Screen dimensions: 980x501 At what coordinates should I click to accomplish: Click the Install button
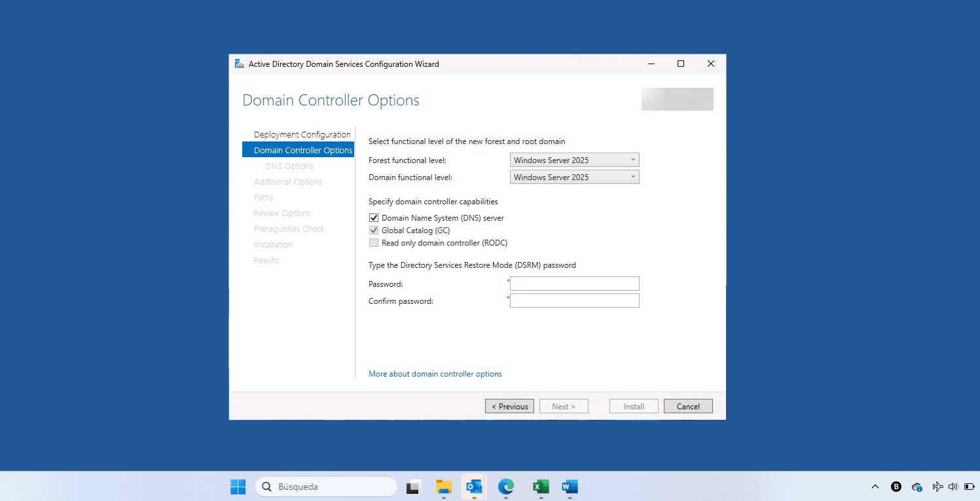(634, 406)
